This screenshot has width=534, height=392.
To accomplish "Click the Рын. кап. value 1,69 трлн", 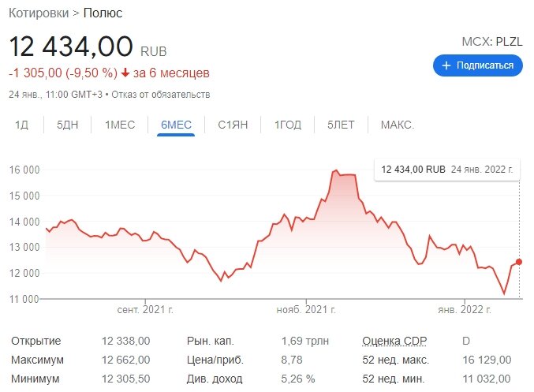I will (305, 341).
